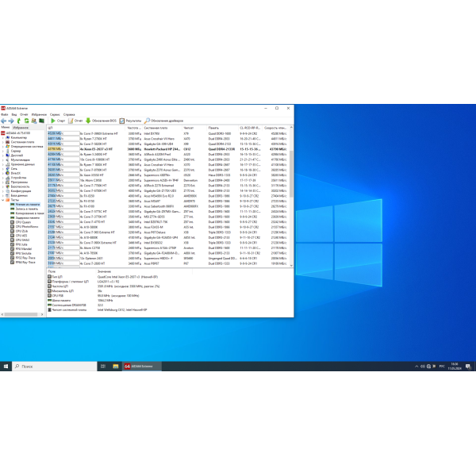
Task: Click the taskbar Поиск search box
Action: tap(55, 367)
